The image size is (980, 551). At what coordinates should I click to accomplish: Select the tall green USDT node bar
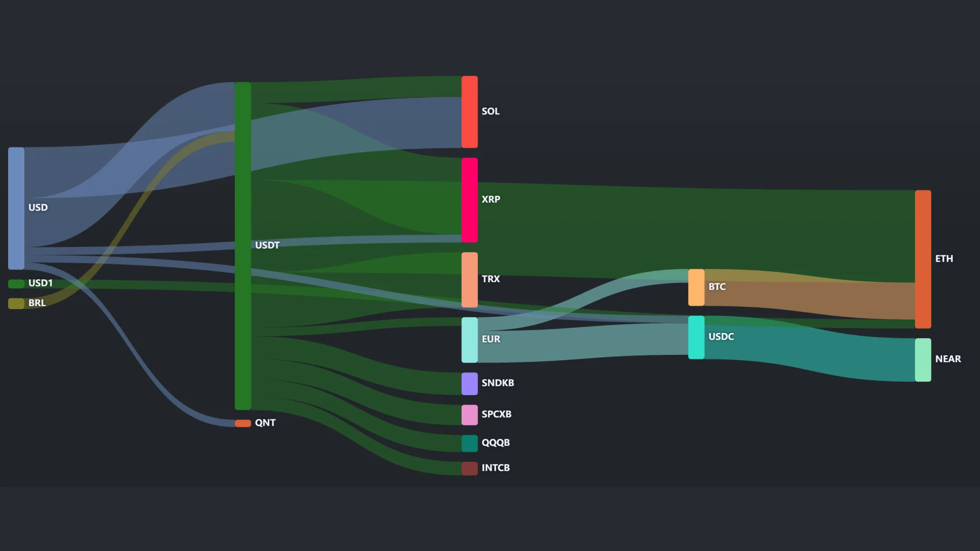click(x=243, y=246)
